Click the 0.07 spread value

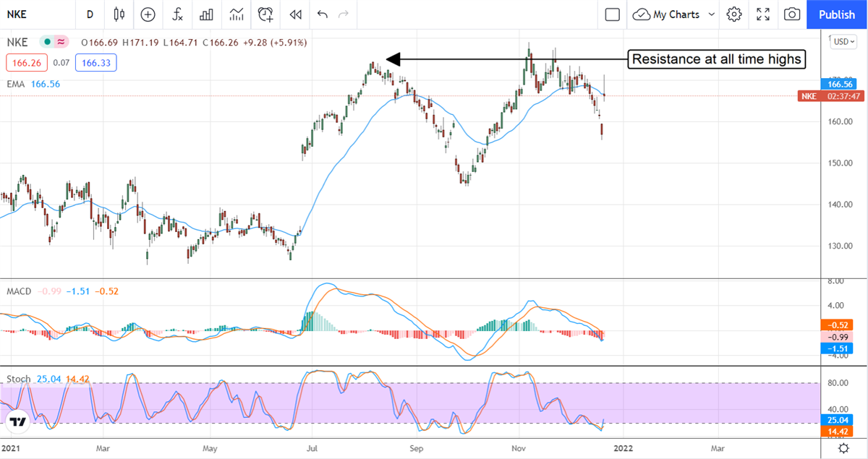(x=61, y=64)
